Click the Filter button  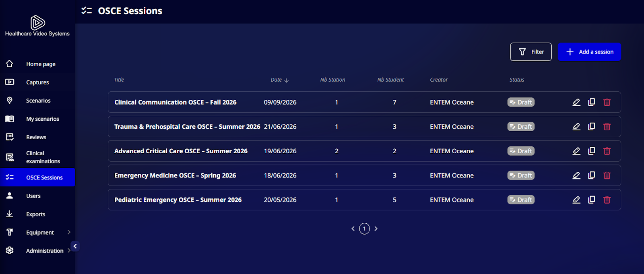[531, 52]
